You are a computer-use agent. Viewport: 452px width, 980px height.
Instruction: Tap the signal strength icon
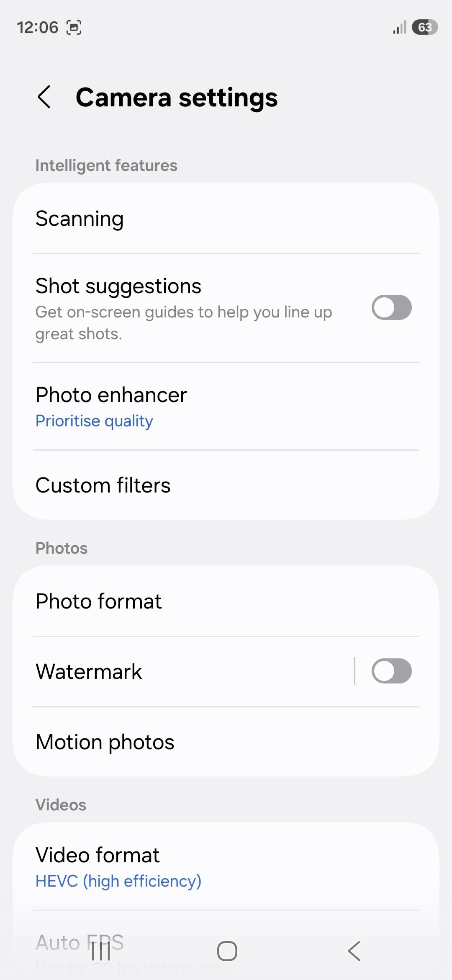[x=400, y=28]
